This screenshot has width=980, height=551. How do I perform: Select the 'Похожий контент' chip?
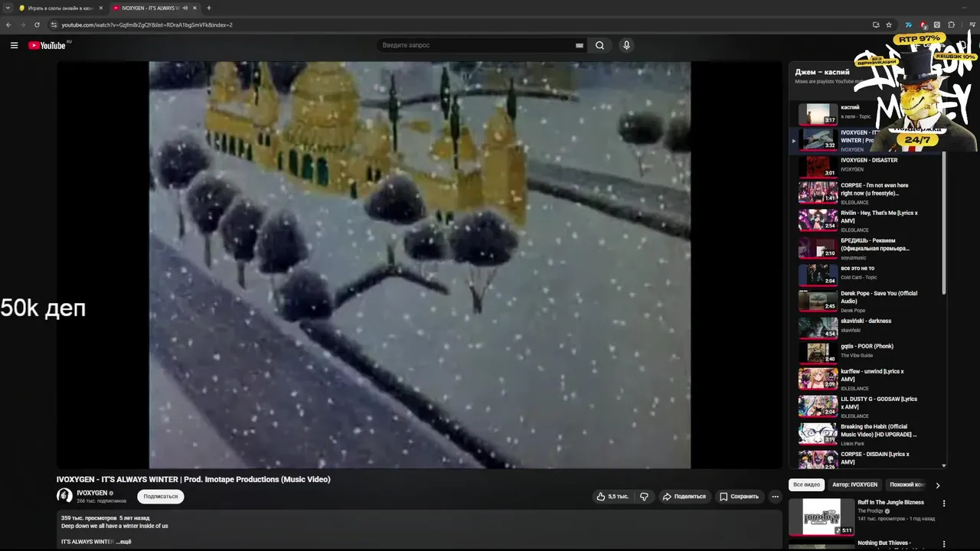(907, 484)
